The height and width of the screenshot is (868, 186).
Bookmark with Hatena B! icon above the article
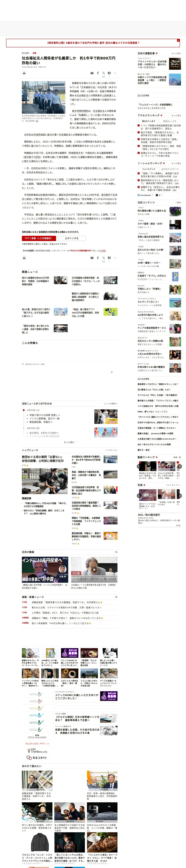[109, 73]
